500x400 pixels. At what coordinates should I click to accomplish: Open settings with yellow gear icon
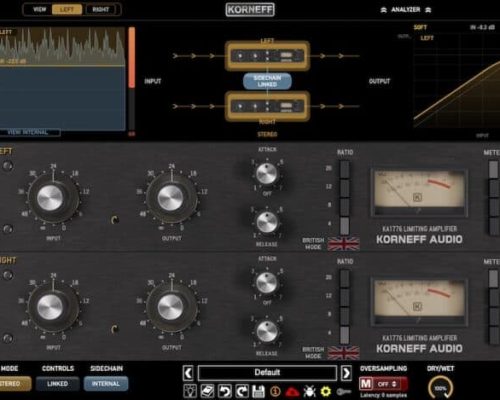[326, 391]
